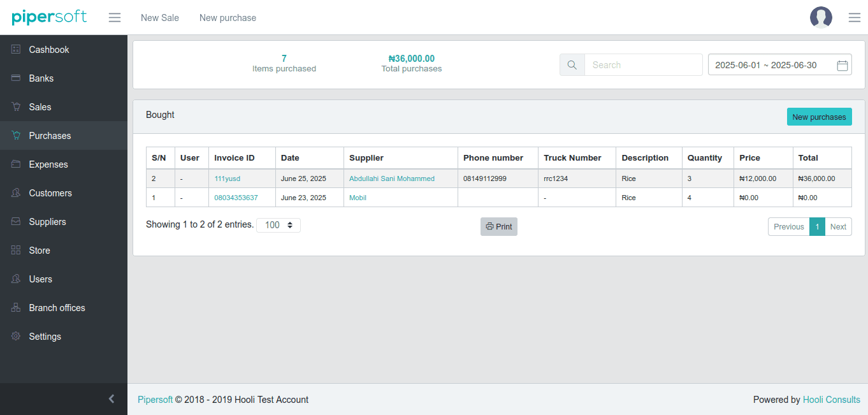The height and width of the screenshot is (415, 868).
Task: Click the ₦36,000.00 Total purchases figure
Action: tap(412, 59)
